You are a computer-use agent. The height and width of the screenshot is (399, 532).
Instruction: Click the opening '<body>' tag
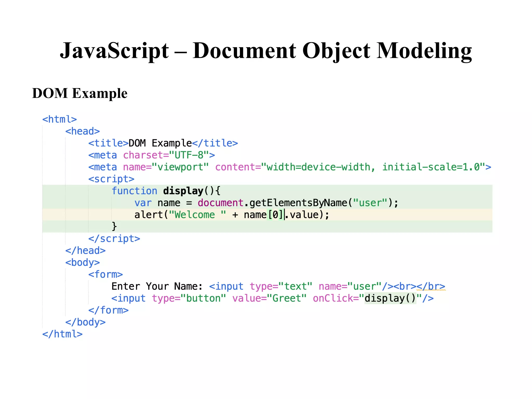pos(83,263)
